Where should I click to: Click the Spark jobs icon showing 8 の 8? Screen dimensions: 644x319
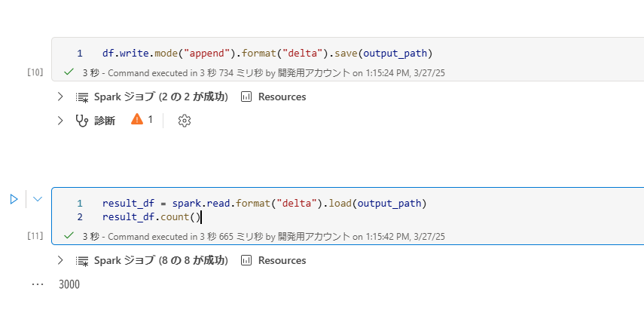point(82,260)
